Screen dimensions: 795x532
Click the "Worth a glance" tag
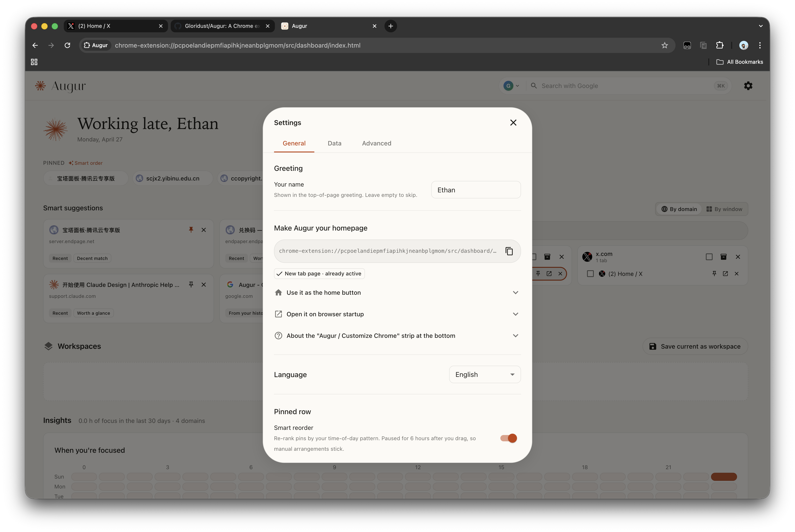click(93, 313)
